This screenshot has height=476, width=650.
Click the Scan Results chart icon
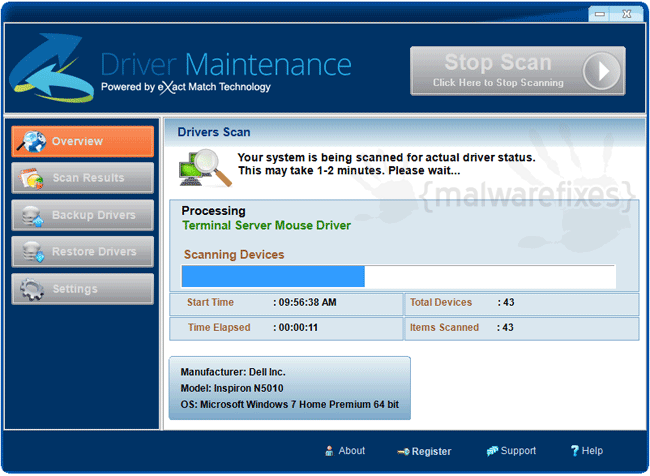(31, 178)
